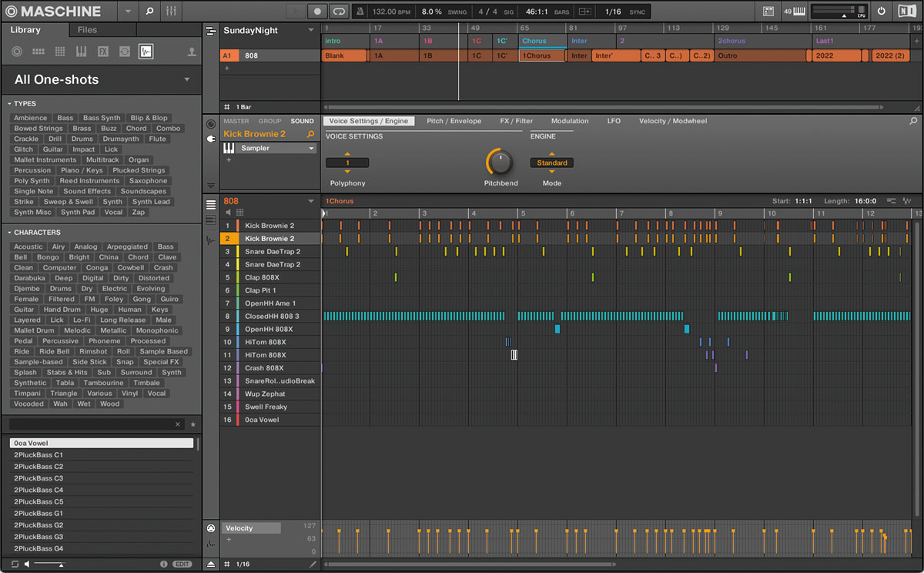Toggle the autoload icon at browser bottom
This screenshot has height=573, width=924.
(x=15, y=565)
